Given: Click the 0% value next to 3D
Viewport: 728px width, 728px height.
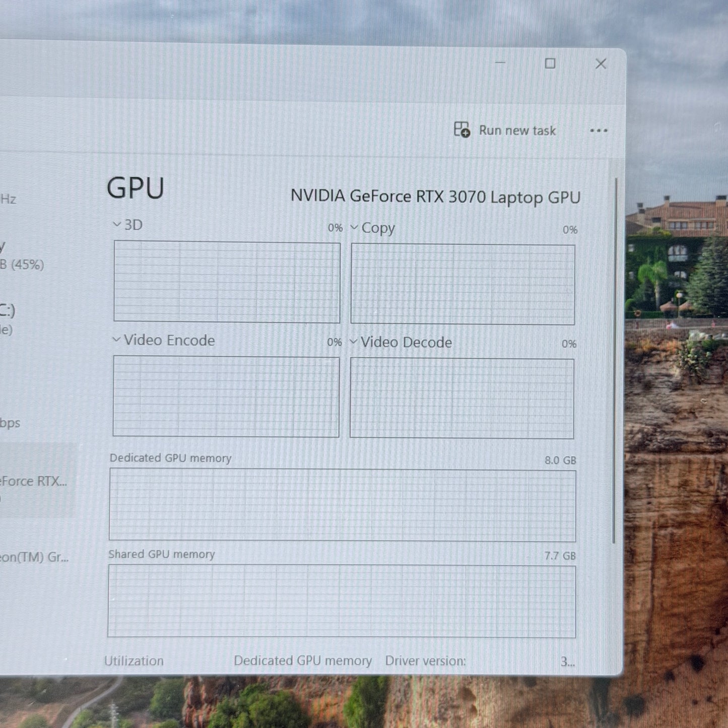Looking at the screenshot, I should click(335, 228).
